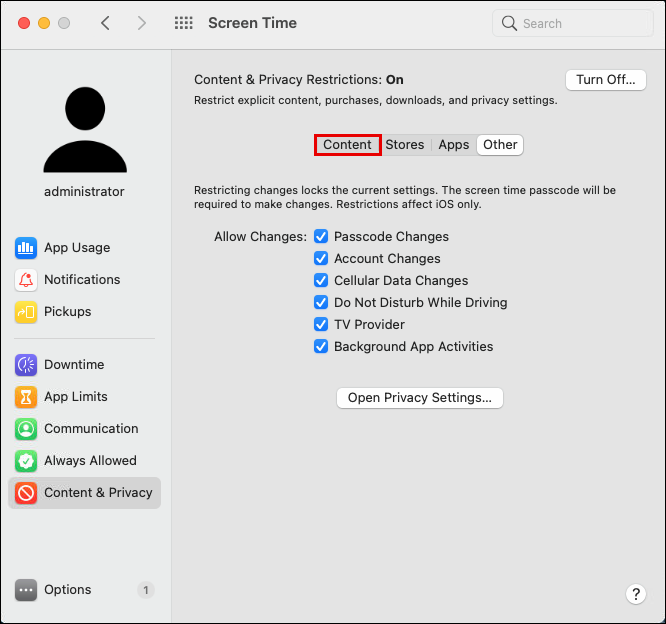Switch to the Stores tab
The height and width of the screenshot is (624, 666).
[405, 145]
